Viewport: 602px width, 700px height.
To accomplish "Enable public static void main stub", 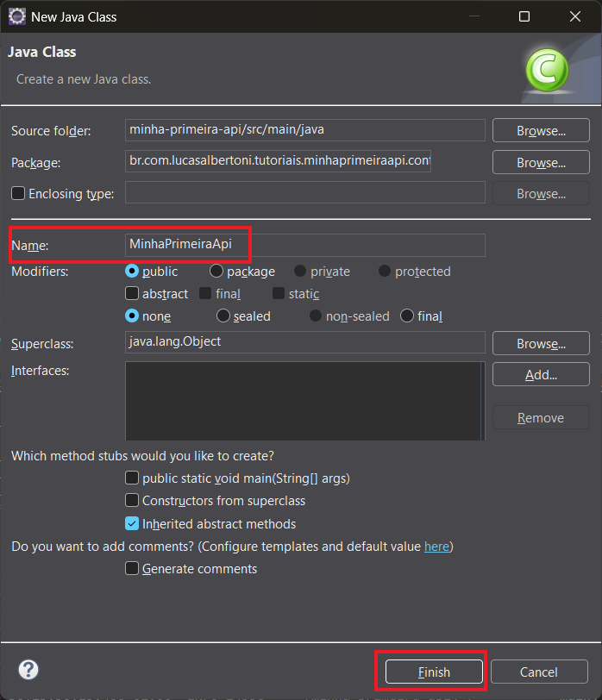I will click(132, 478).
